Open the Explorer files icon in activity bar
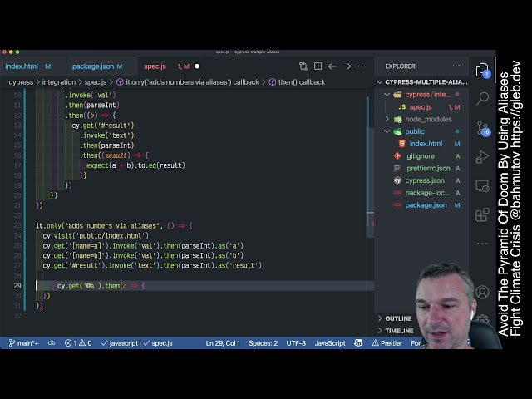 (482, 70)
